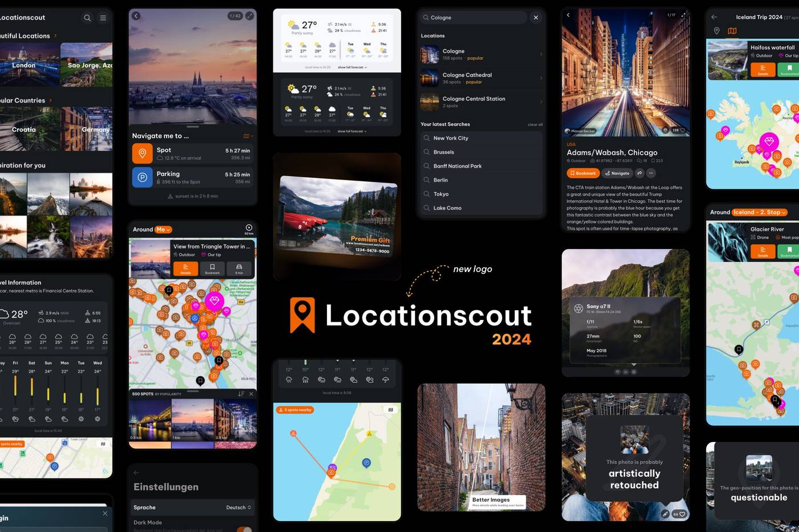Select Brussels recent search
799x532 pixels.
pyautogui.click(x=482, y=152)
